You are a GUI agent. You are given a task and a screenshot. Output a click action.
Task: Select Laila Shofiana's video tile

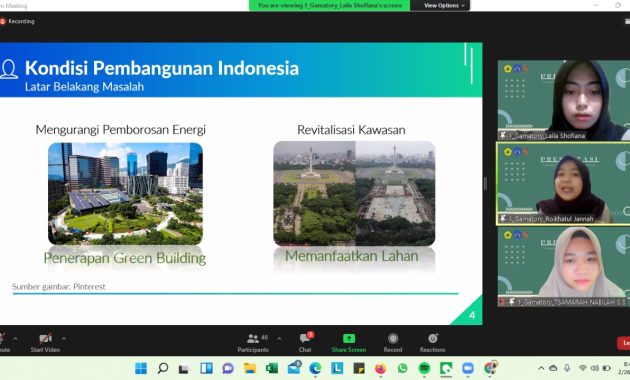click(564, 100)
